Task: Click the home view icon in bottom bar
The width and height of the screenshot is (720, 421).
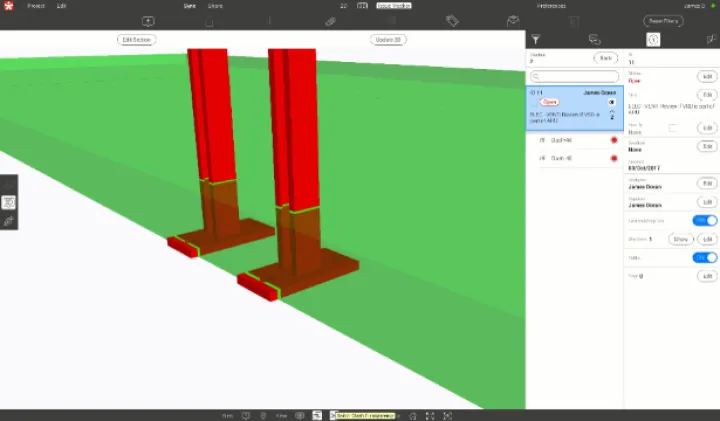Action: 409,415
